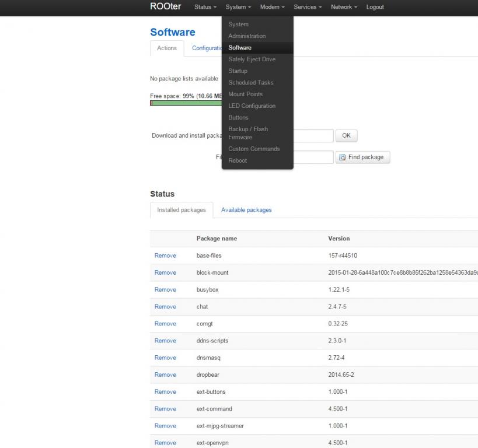Viewport: 478px width, 448px height.
Task: Remove the ddns-scripts package
Action: tap(165, 341)
